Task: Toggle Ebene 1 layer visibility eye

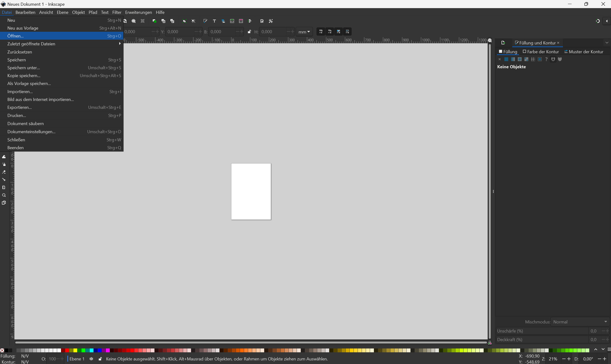Action: click(91, 359)
